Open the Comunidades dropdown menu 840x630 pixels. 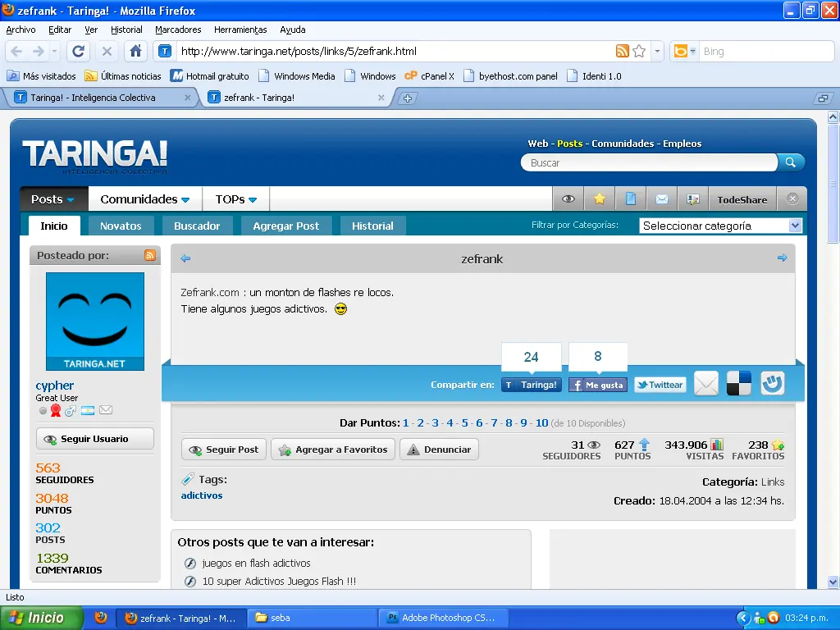point(145,199)
